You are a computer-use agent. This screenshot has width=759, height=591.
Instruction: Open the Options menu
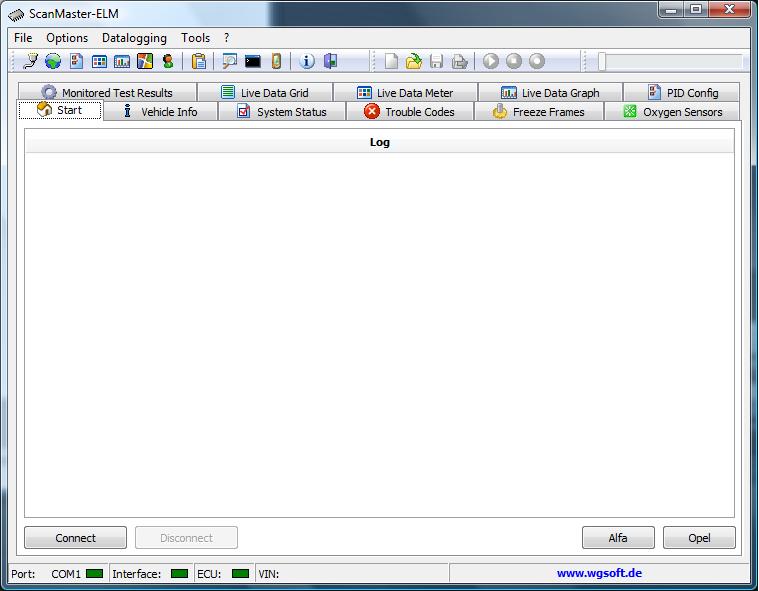(67, 38)
